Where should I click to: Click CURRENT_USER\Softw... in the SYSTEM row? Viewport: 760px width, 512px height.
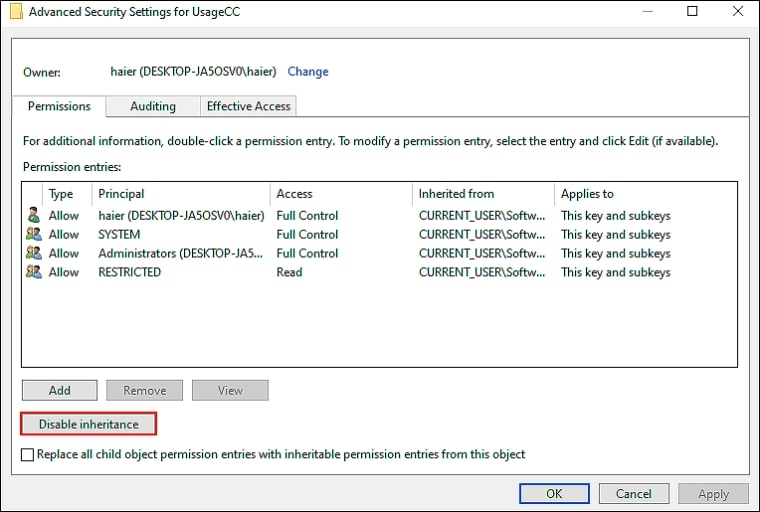(x=482, y=234)
